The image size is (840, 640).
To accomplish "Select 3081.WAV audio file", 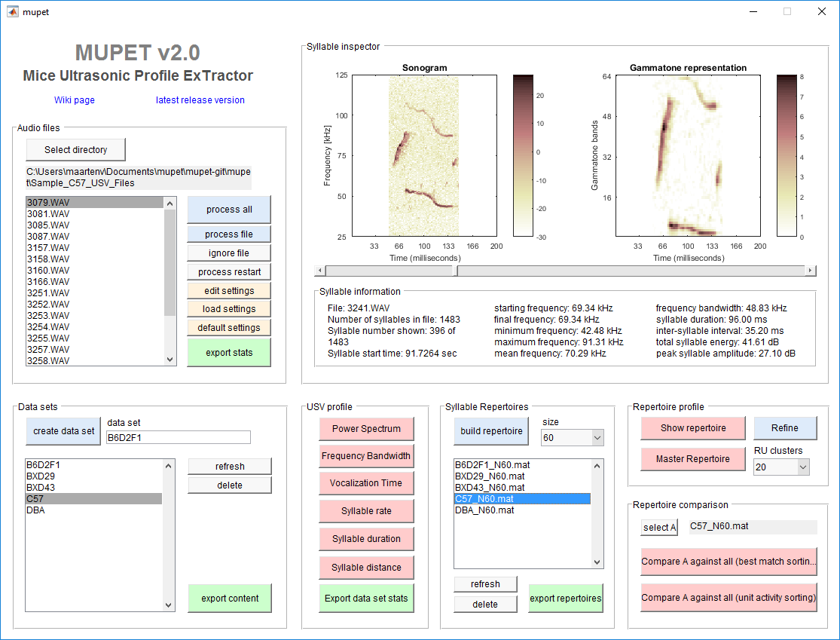I will pyautogui.click(x=94, y=214).
